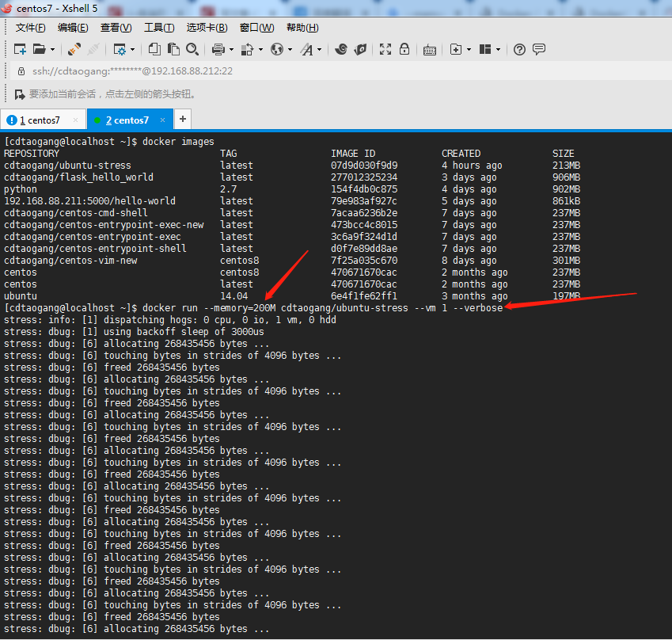Click the python repository row text

(20, 189)
